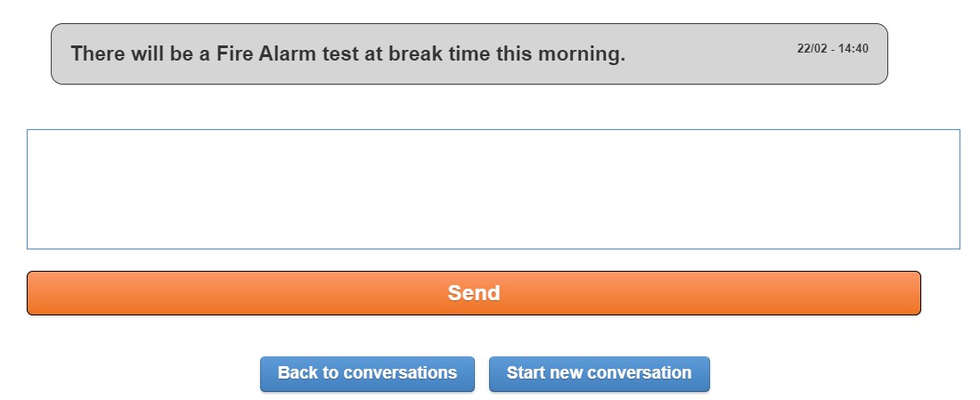Viewport: 980px width, 400px height.
Task: Click inside the blue-bordered text field
Action: click(493, 189)
